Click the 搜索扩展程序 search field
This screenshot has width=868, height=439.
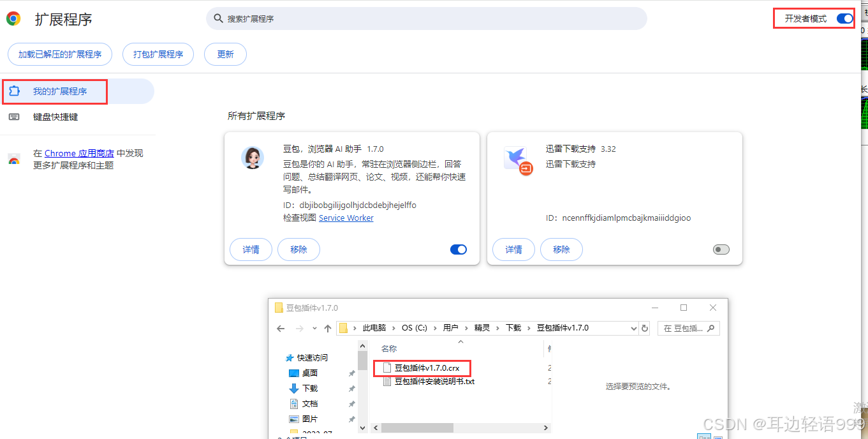[x=426, y=19]
